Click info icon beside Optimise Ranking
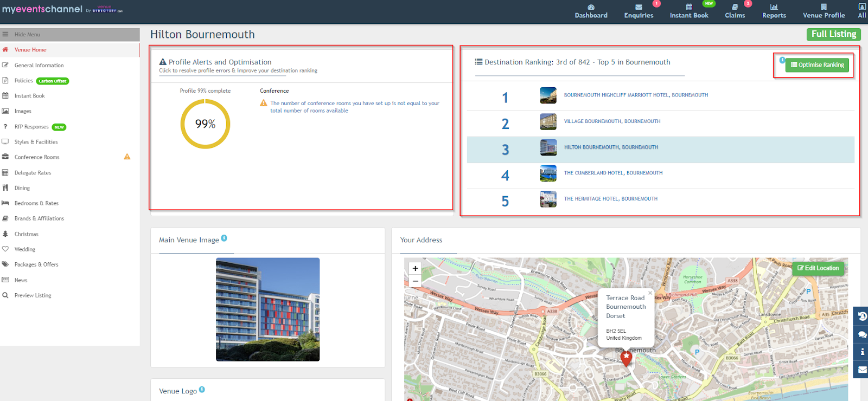 782,60
